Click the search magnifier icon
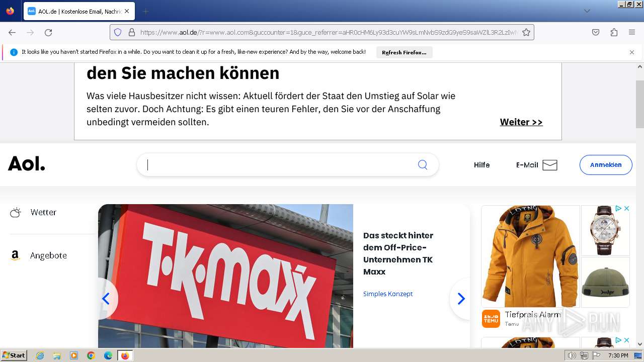The width and height of the screenshot is (644, 362). coord(423,165)
